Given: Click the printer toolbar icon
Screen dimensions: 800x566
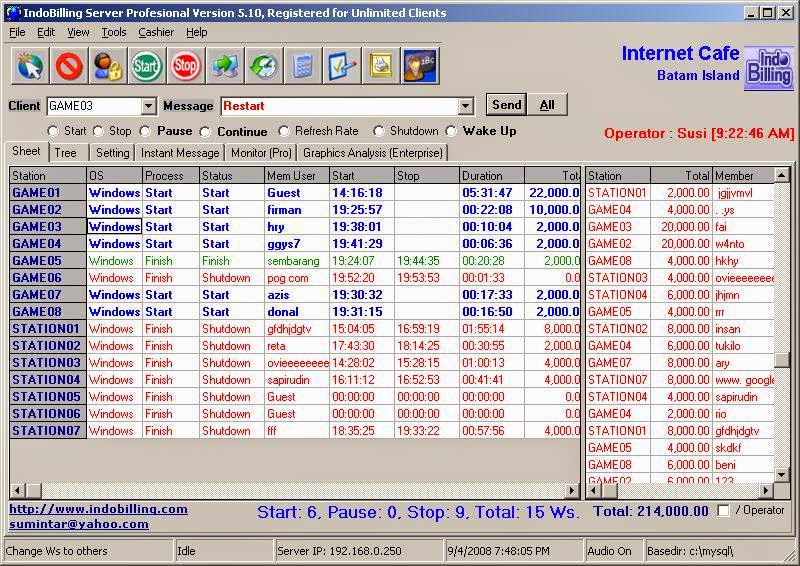Looking at the screenshot, I should click(381, 66).
